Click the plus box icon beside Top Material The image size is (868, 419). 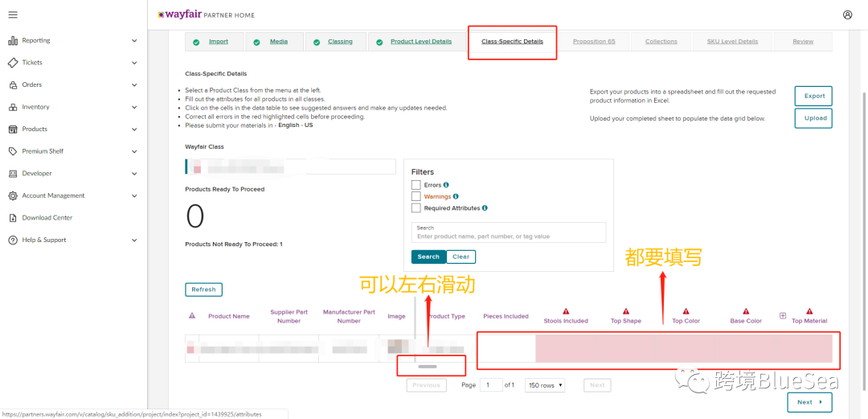(783, 315)
